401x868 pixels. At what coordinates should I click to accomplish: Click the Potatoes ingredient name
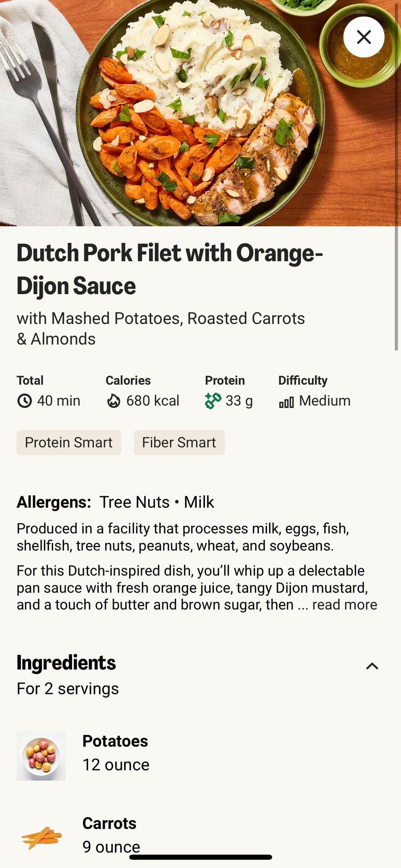115,741
